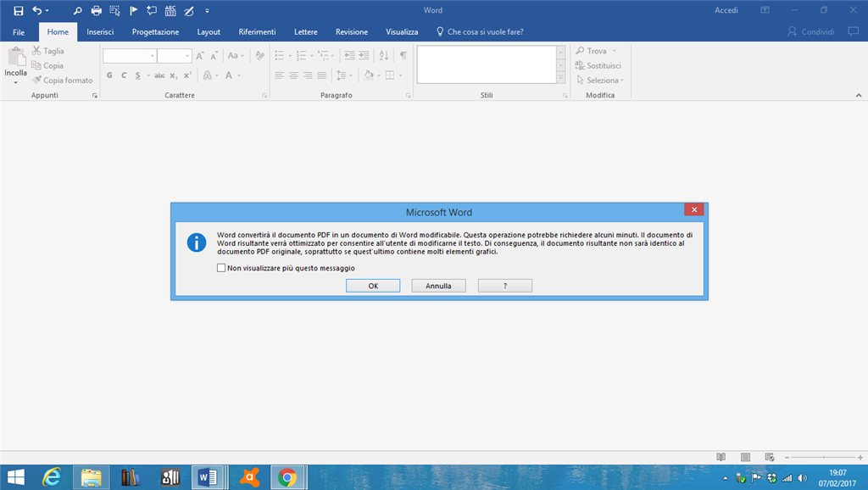Screen dimensions: 868x490
Task: Click the font color A button
Action: point(229,75)
